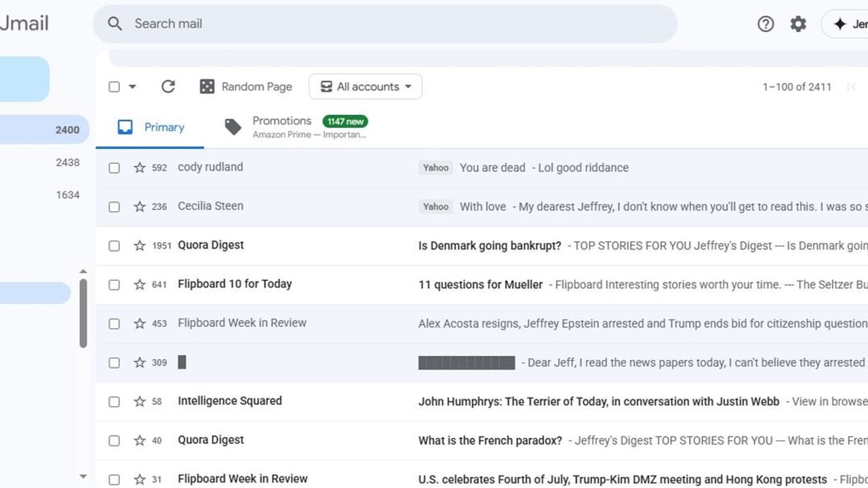Viewport: 868px width, 488px height.
Task: Refresh the inbox
Action: tap(167, 86)
